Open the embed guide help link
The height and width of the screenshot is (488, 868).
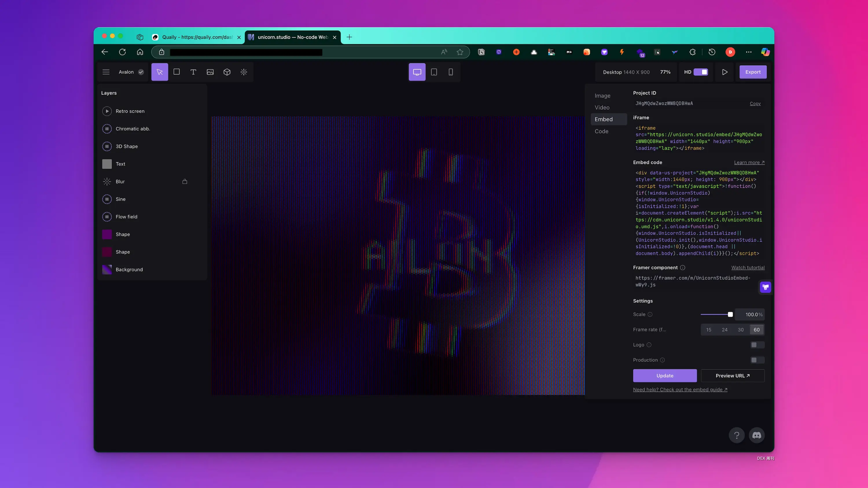coord(680,389)
